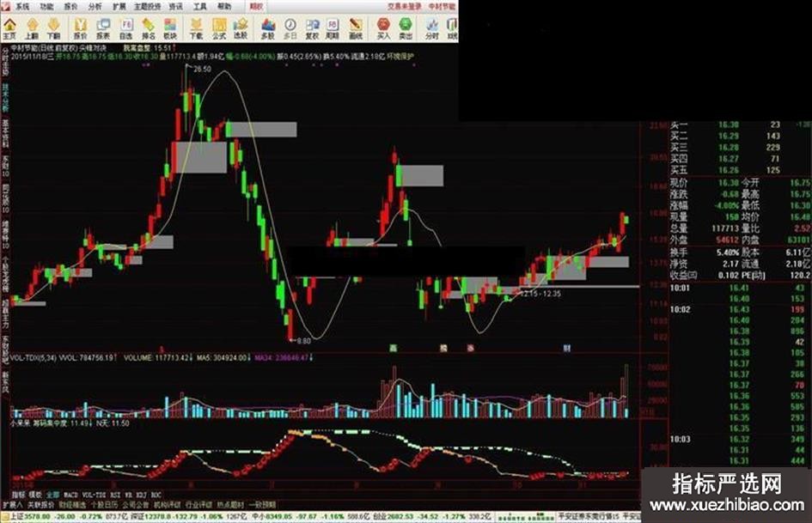Click the 中材节能 stock name at top-right
The width and height of the screenshot is (812, 523).
point(443,7)
